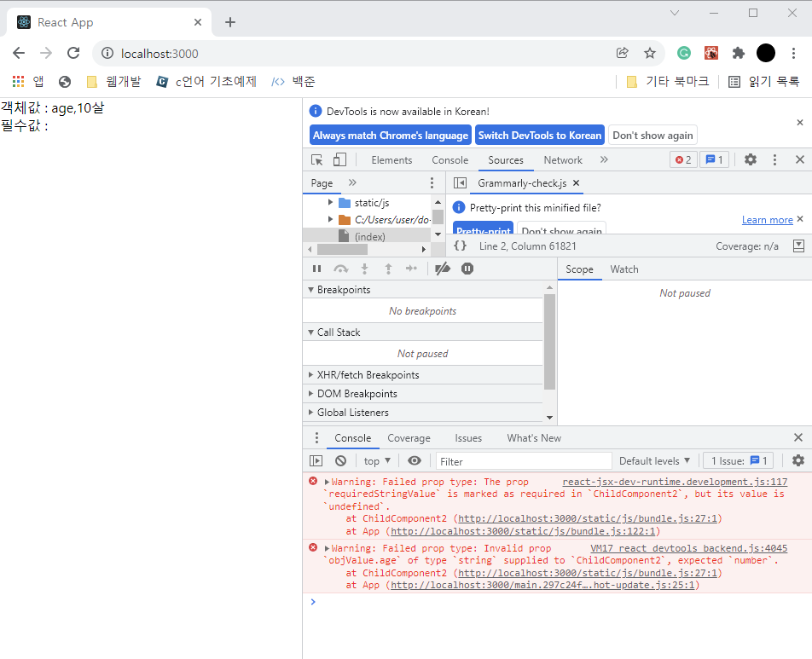This screenshot has width=812, height=659.
Task: Open the Coverage drawer tab
Action: 409,438
